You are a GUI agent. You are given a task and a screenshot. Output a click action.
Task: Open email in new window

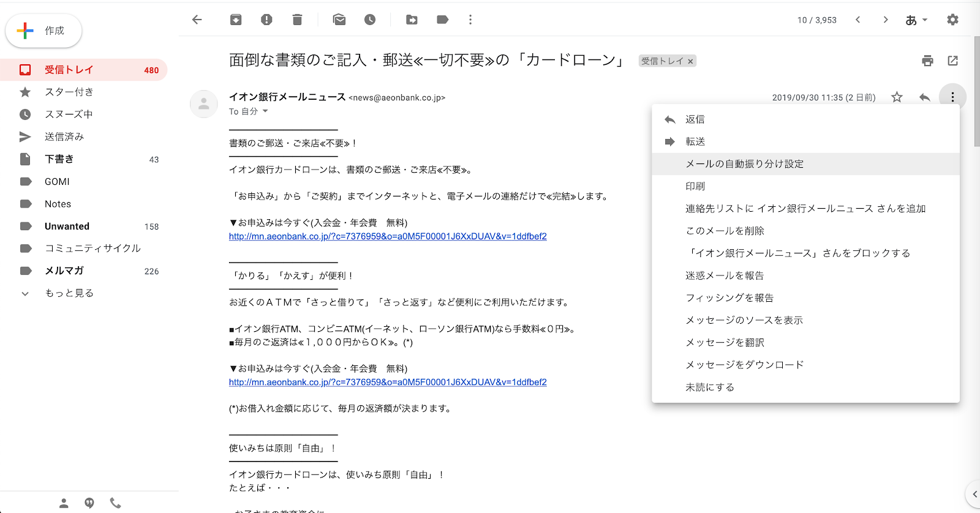tap(952, 61)
